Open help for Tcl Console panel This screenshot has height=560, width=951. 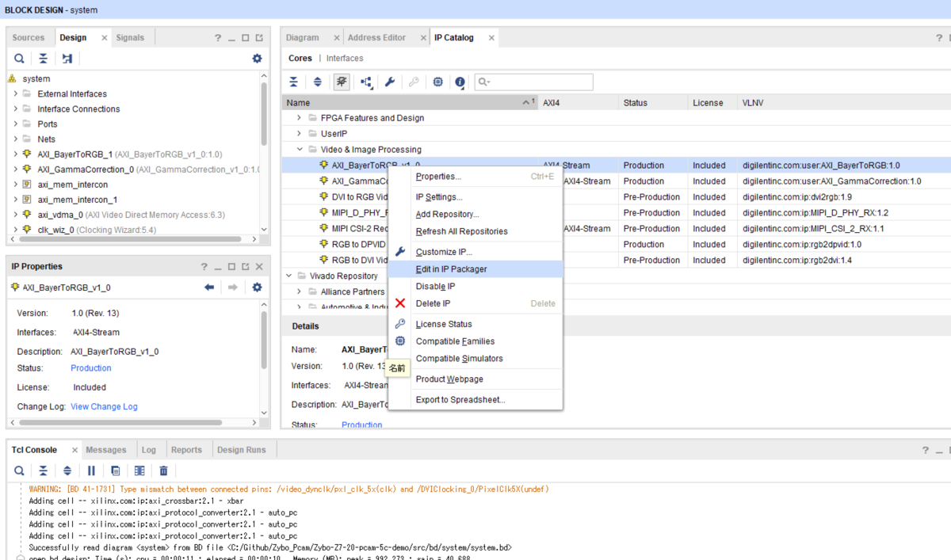[925, 450]
